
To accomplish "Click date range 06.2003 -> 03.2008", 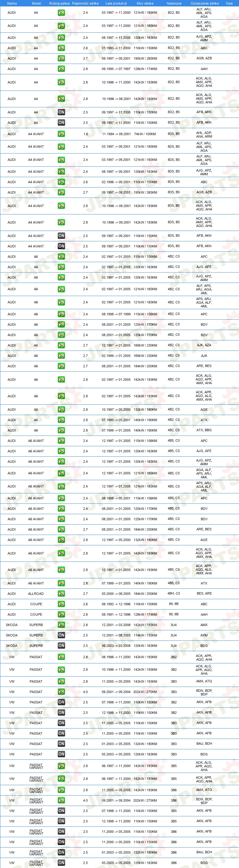I will pos(116,646).
